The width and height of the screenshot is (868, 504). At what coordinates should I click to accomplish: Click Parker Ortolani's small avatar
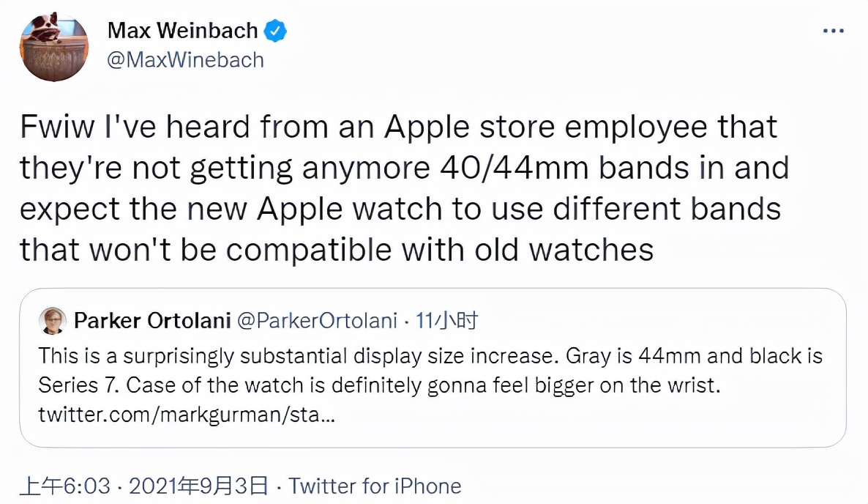(53, 321)
